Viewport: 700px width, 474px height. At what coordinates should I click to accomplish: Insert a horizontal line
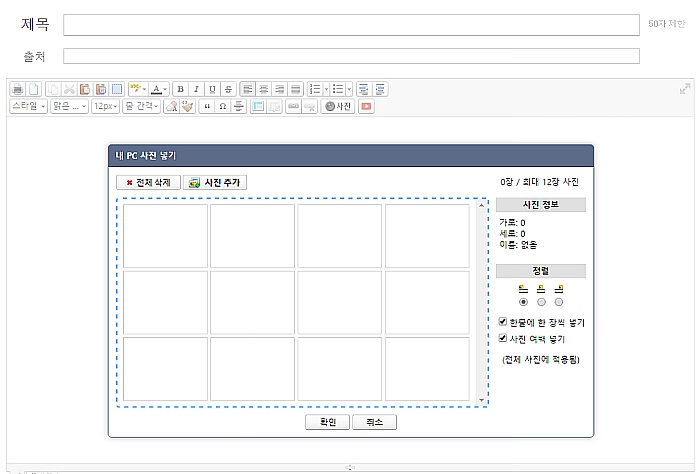pos(239,106)
